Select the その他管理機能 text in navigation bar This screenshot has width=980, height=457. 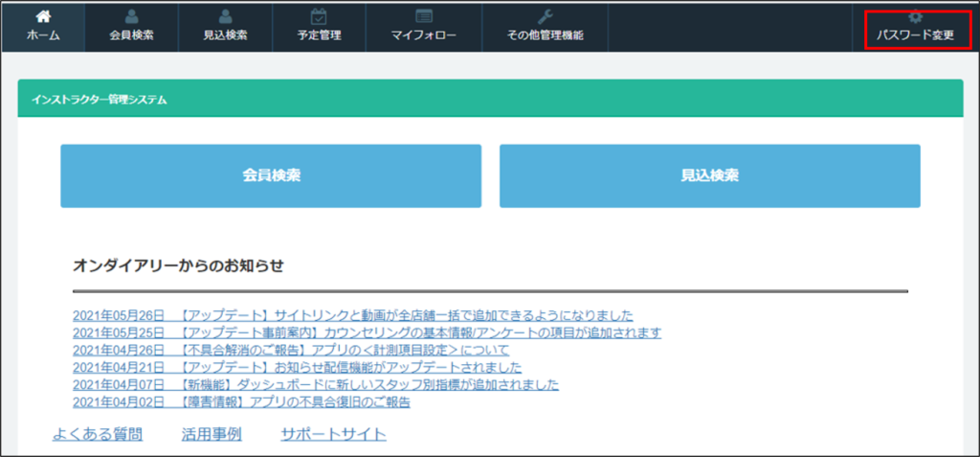click(x=545, y=35)
